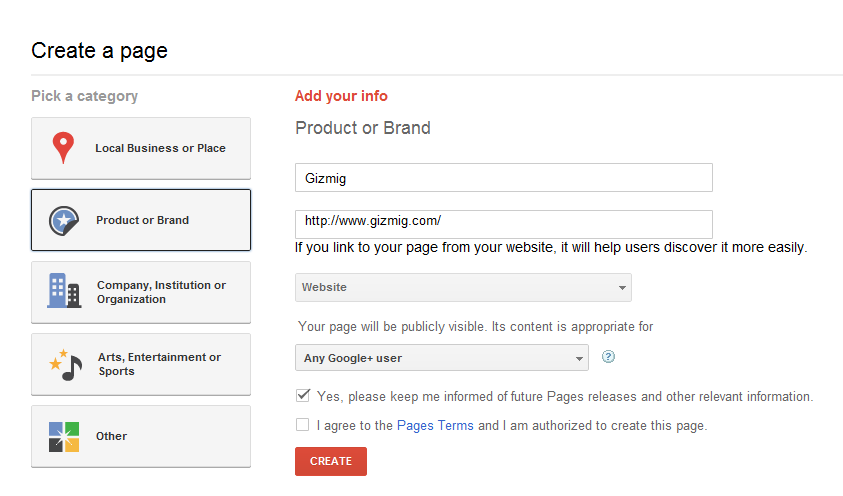Open the Pages Terms link
Screen dimensions: 843x496
click(435, 426)
